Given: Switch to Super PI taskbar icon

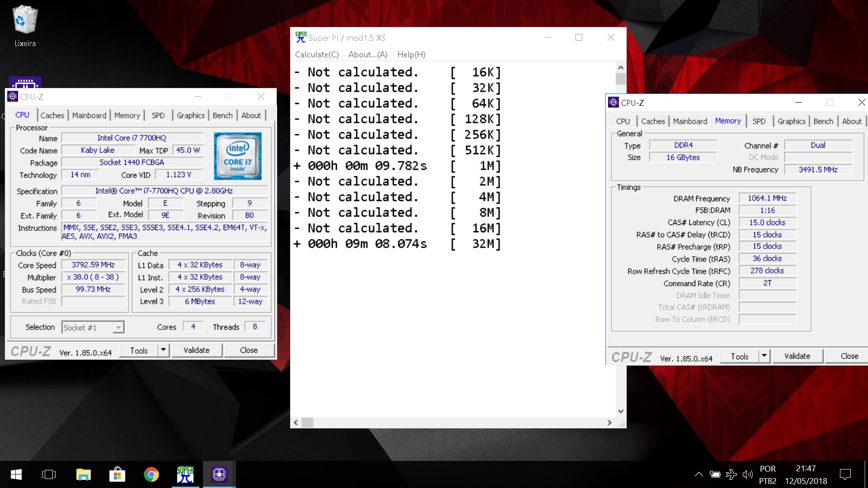Looking at the screenshot, I should pos(185,474).
